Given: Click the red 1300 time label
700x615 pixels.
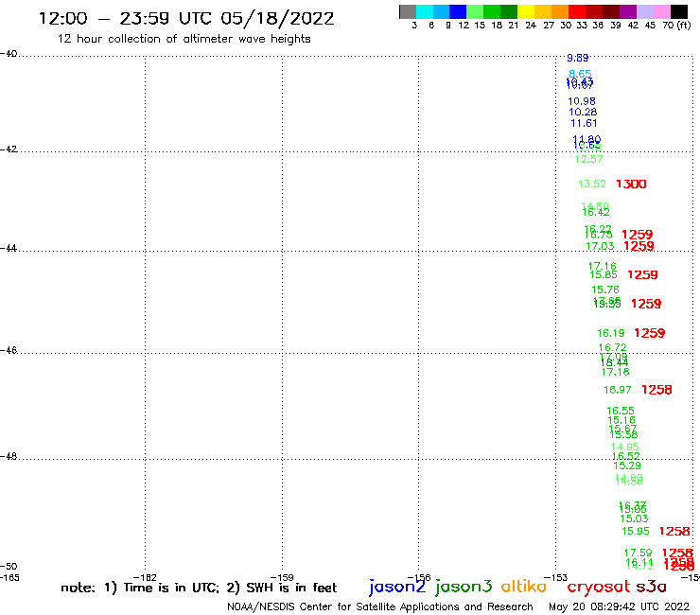Looking at the screenshot, I should tap(631, 184).
